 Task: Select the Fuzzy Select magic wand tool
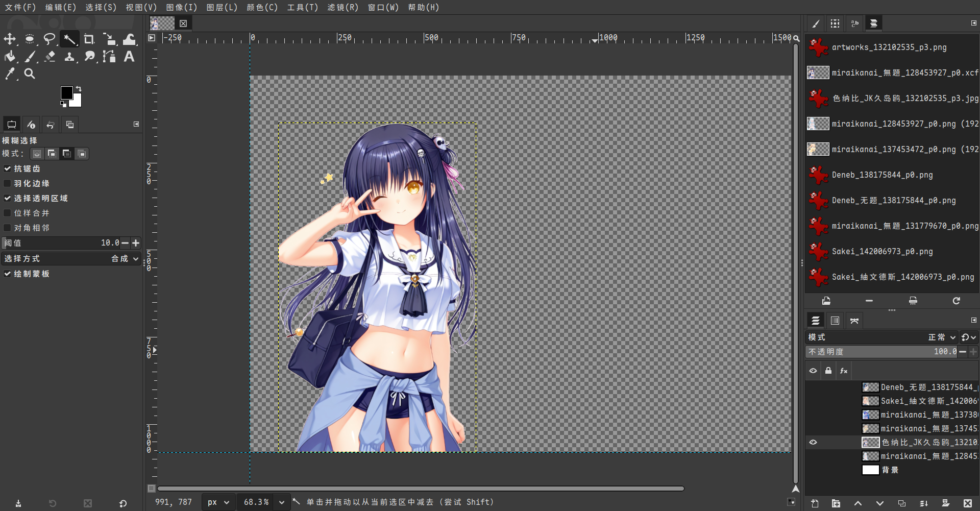tap(69, 39)
